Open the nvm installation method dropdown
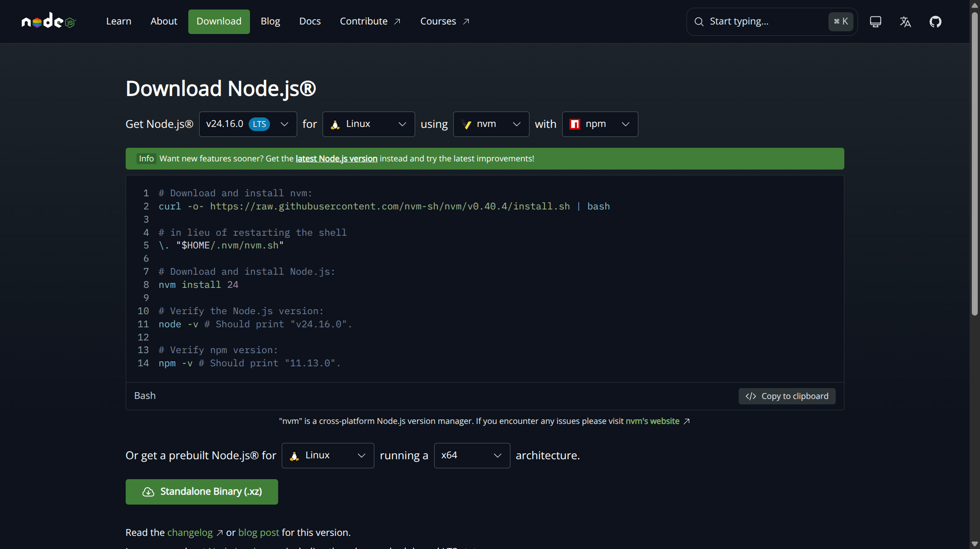980x549 pixels. point(491,124)
